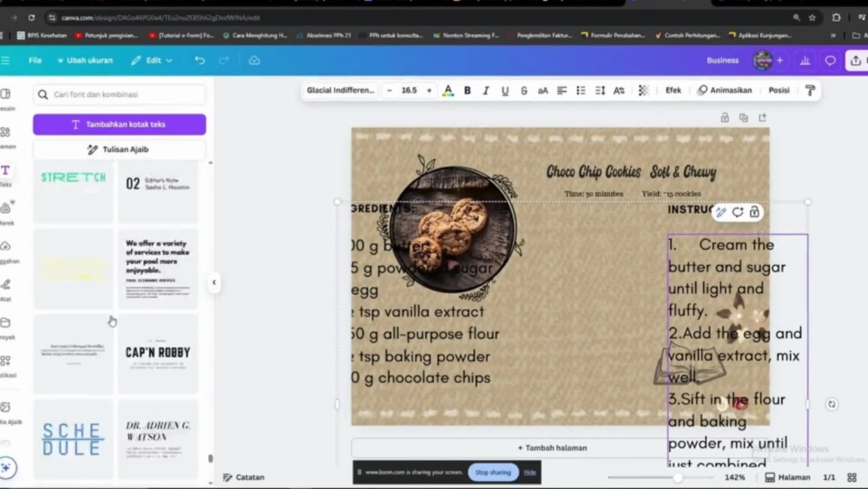Open vertical text settings icon

click(619, 90)
